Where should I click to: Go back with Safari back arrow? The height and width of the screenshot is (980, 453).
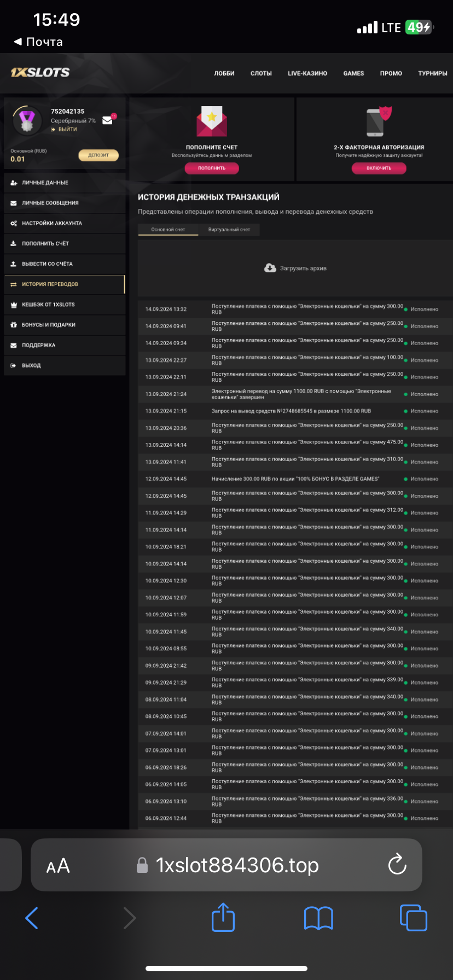point(32,917)
